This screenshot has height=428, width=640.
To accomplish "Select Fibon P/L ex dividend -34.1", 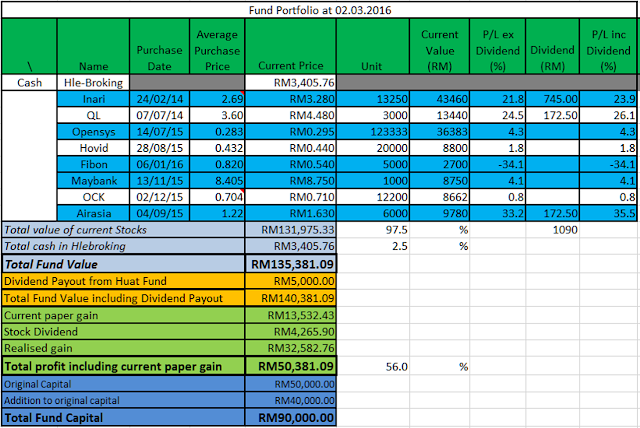I will 498,164.
